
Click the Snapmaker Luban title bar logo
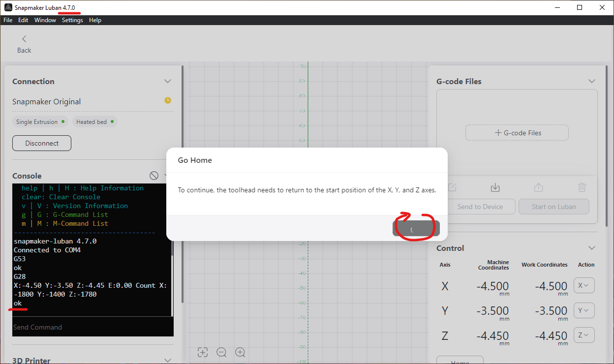pos(8,7)
